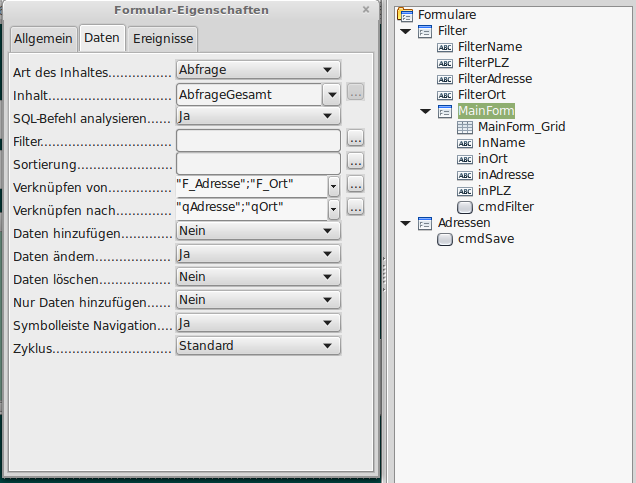Expand the Verknüpfen nach list arrow
The height and width of the screenshot is (483, 636).
[333, 210]
